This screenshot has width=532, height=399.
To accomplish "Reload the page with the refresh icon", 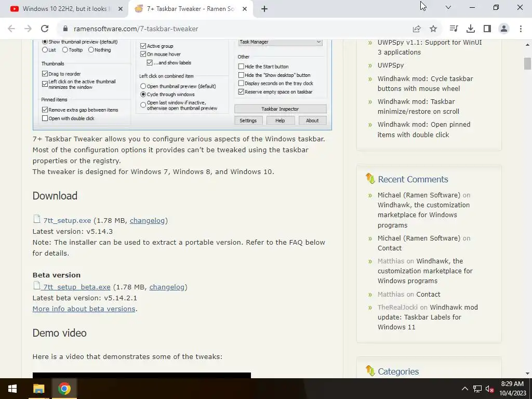I will click(45, 29).
